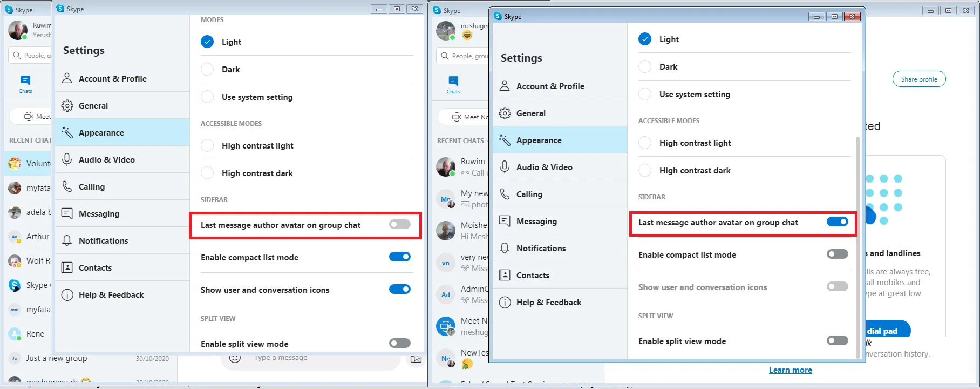Viewport: 980px width, 389px height.
Task: Open Calling settings in left window
Action: click(x=122, y=186)
